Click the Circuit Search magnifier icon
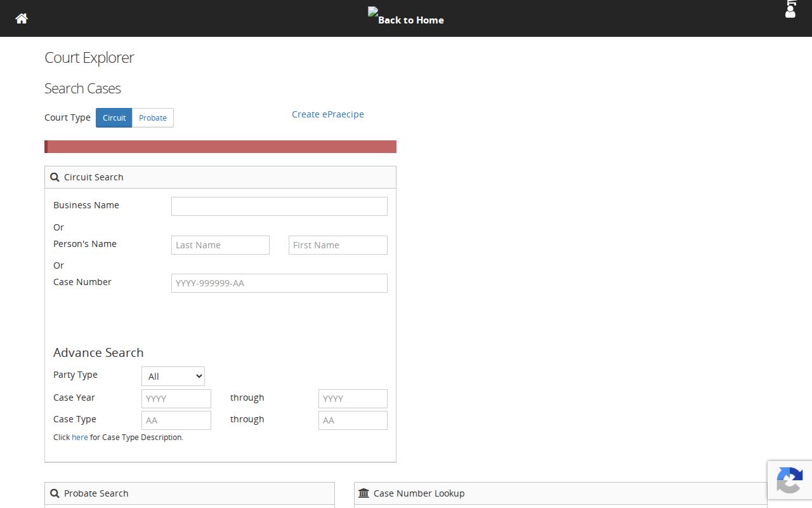Screen dimensions: 812x508 55,177
